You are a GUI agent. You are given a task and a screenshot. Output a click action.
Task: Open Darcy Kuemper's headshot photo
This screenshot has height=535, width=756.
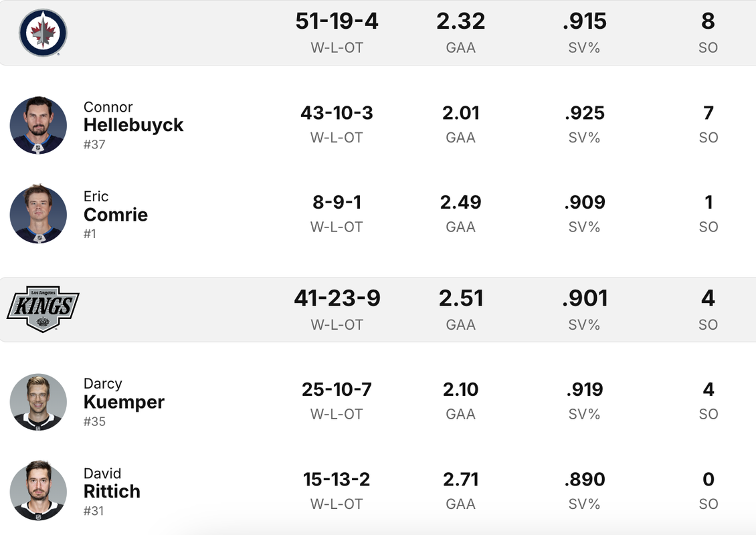tap(39, 402)
